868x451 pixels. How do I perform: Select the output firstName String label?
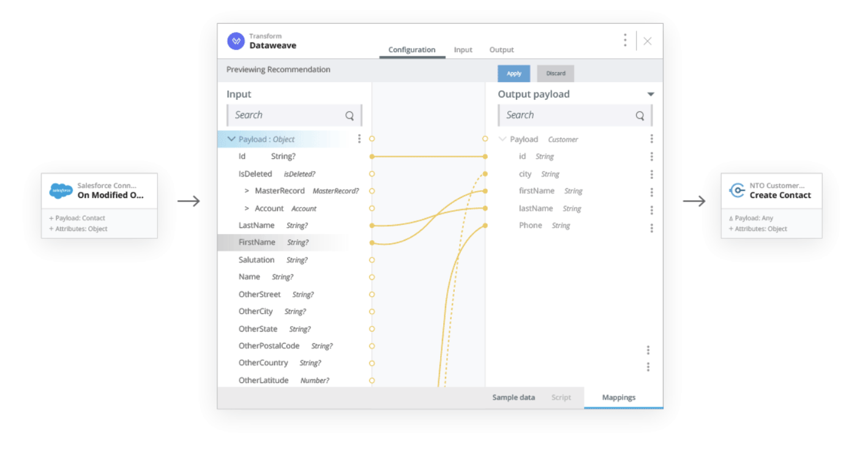tap(551, 191)
